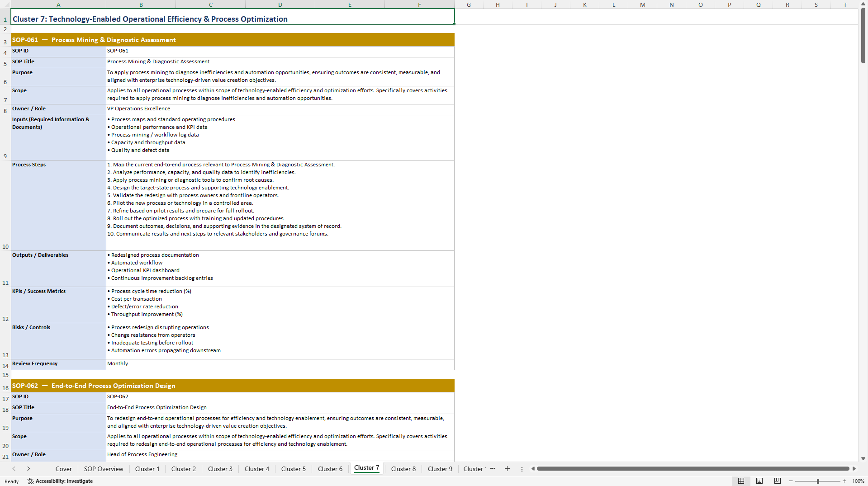The height and width of the screenshot is (486, 868).
Task: Click the Normal view icon in status bar
Action: (741, 481)
